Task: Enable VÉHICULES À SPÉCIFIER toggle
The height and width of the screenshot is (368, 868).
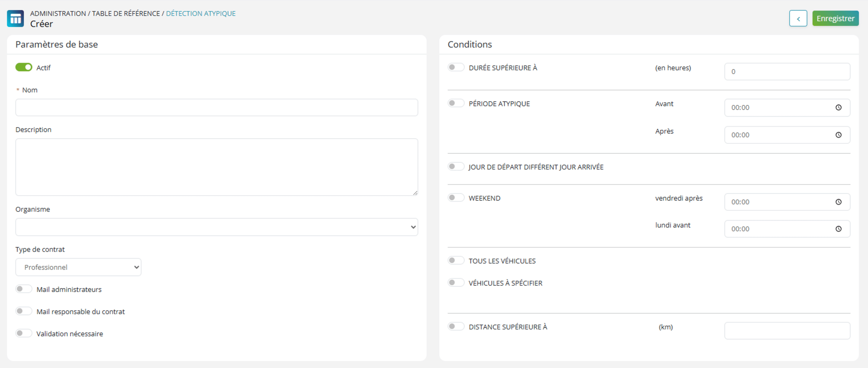Action: point(456,283)
